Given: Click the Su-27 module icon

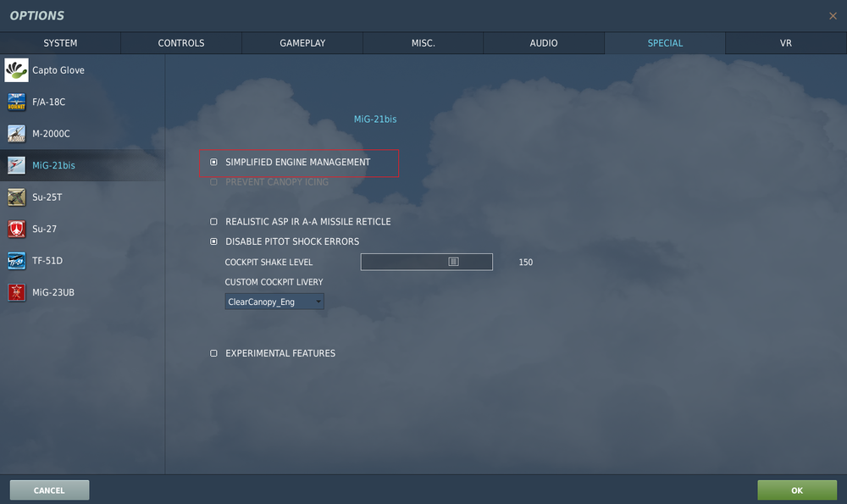Looking at the screenshot, I should point(16,229).
